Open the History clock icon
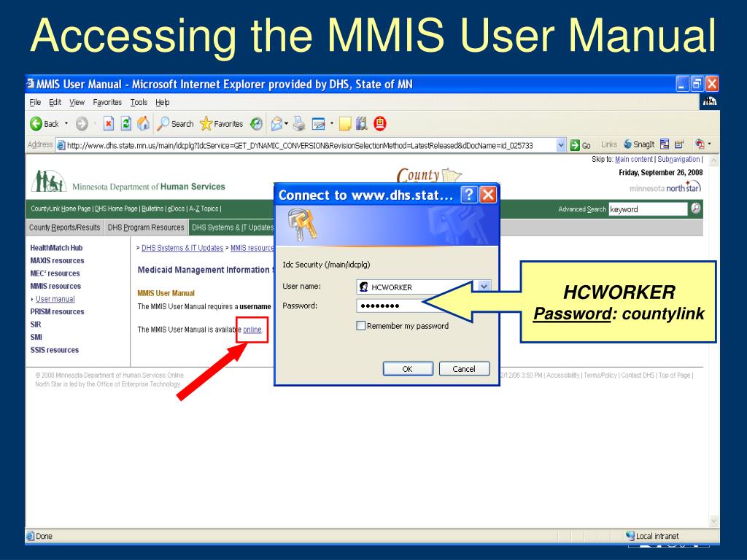Viewport: 747px width, 560px height. tap(256, 124)
